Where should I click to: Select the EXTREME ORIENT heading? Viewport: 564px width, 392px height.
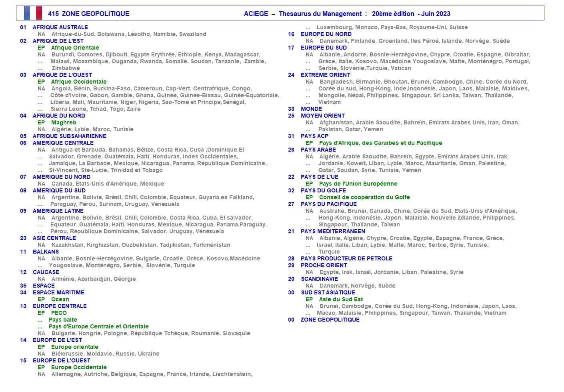tap(325, 75)
